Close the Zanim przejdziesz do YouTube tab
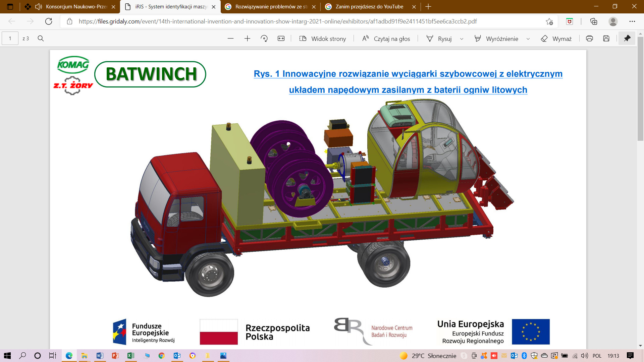This screenshot has height=362, width=644. tap(414, 7)
